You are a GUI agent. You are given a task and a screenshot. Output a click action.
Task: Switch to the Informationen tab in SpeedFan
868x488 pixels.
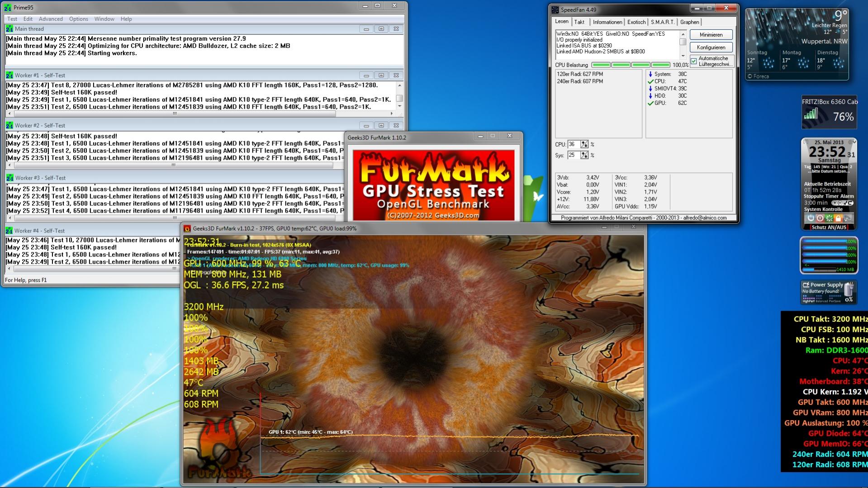[607, 22]
